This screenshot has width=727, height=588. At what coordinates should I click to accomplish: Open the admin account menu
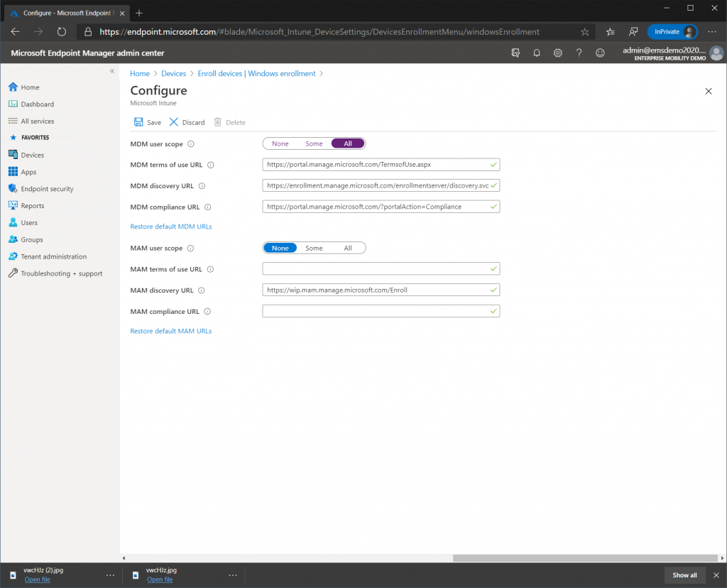(672, 53)
